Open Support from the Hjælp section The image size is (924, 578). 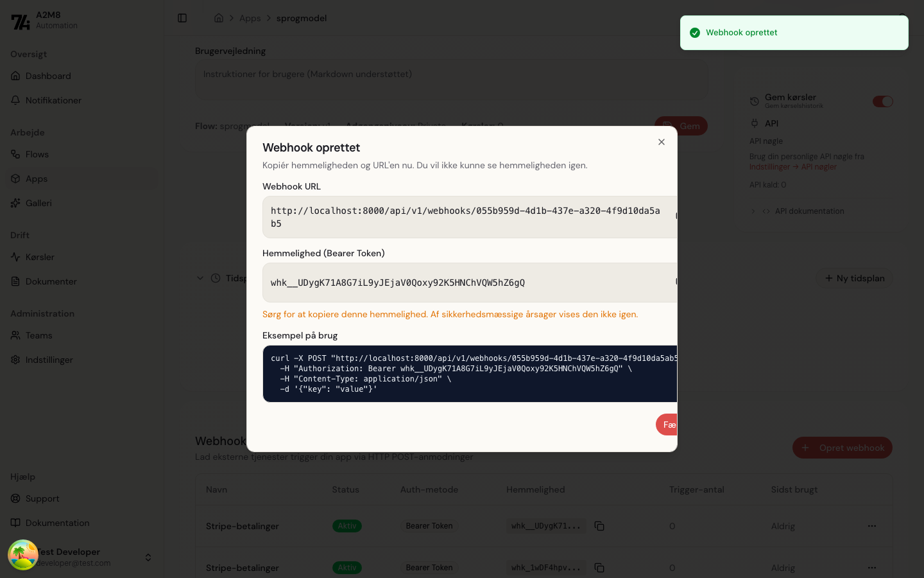(x=42, y=498)
